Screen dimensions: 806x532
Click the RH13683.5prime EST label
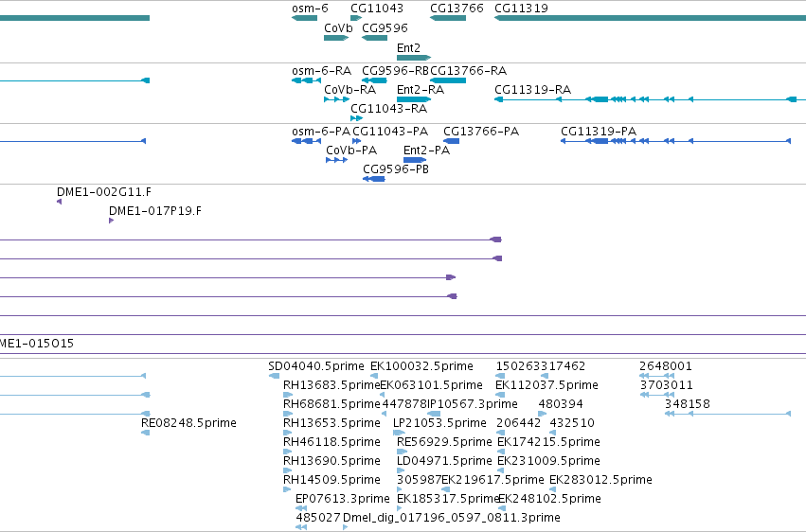[x=332, y=385]
